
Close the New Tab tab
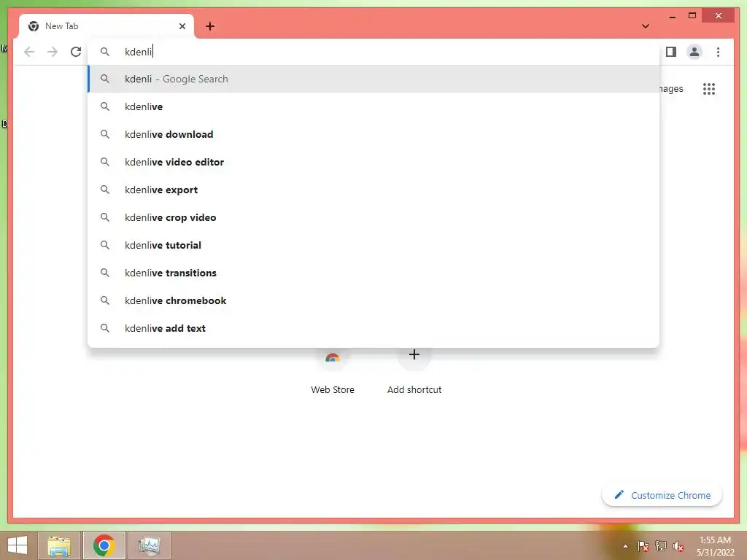click(x=182, y=26)
